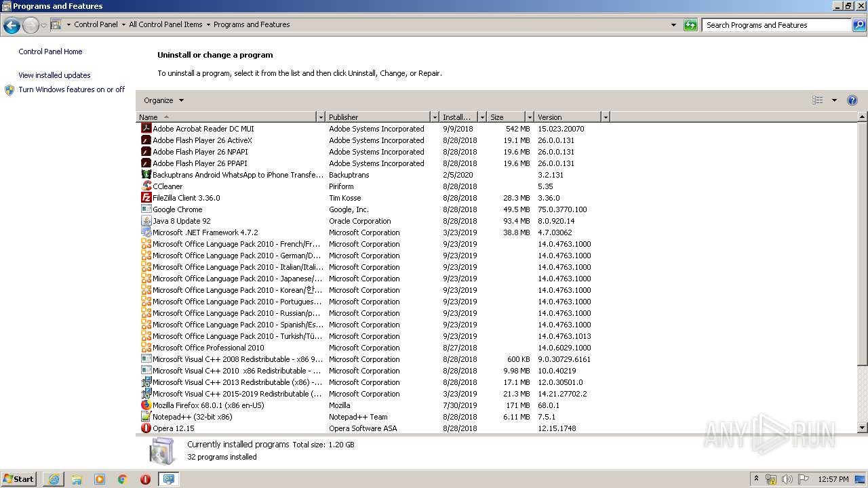Open the view options dropdown arrow
Image resolution: width=868 pixels, height=488 pixels.
pyautogui.click(x=834, y=100)
